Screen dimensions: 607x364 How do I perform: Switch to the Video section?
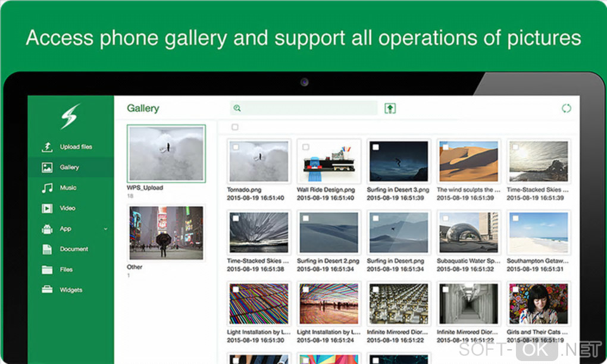pyautogui.click(x=67, y=208)
